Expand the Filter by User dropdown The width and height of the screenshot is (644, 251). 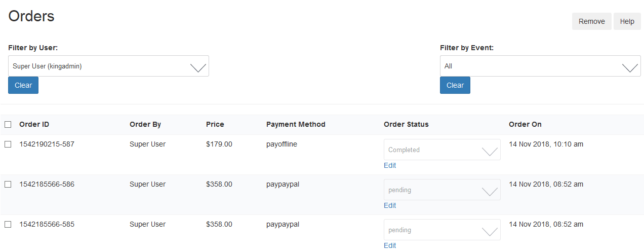click(108, 66)
